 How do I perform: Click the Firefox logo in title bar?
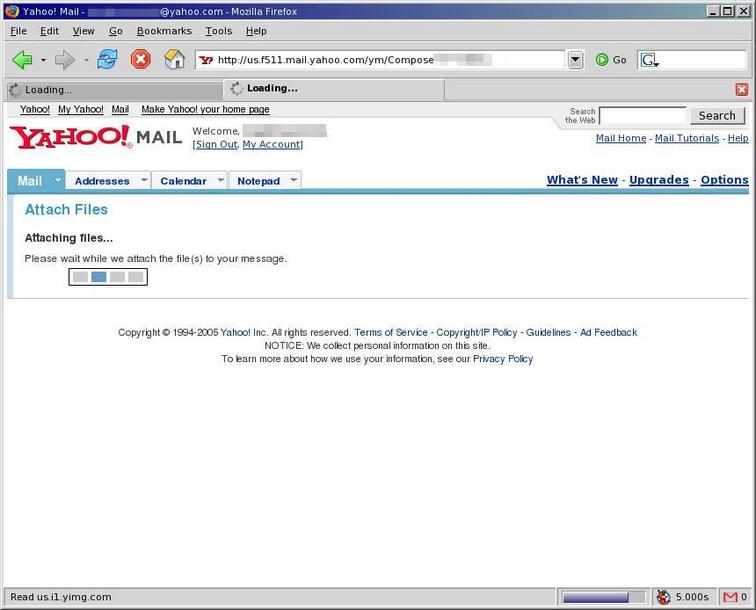coord(12,11)
